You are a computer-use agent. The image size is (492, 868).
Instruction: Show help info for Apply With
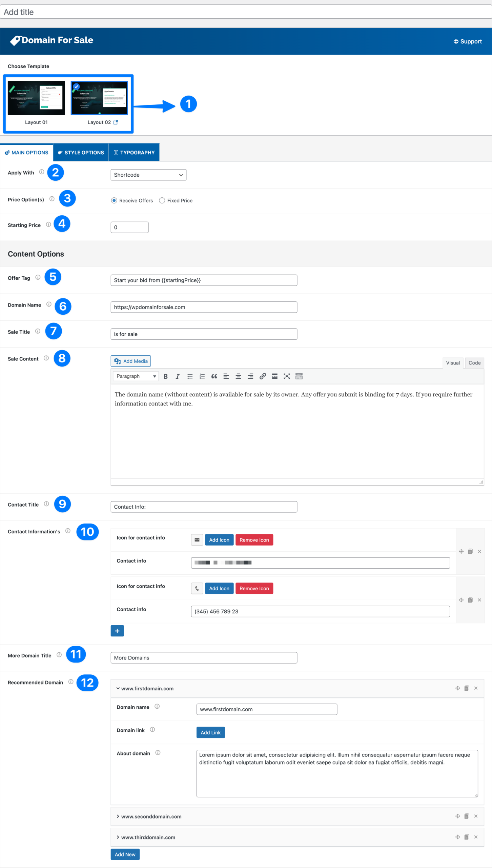pyautogui.click(x=42, y=172)
